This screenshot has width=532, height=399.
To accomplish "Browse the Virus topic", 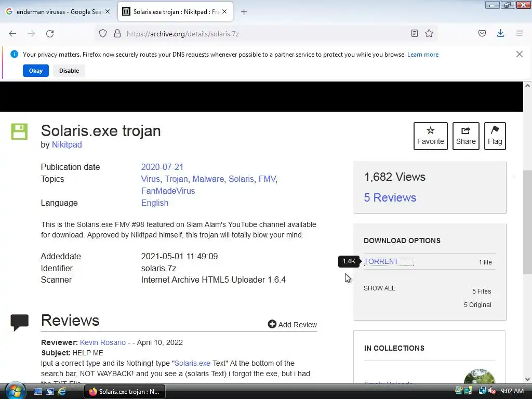I will click(x=150, y=179).
